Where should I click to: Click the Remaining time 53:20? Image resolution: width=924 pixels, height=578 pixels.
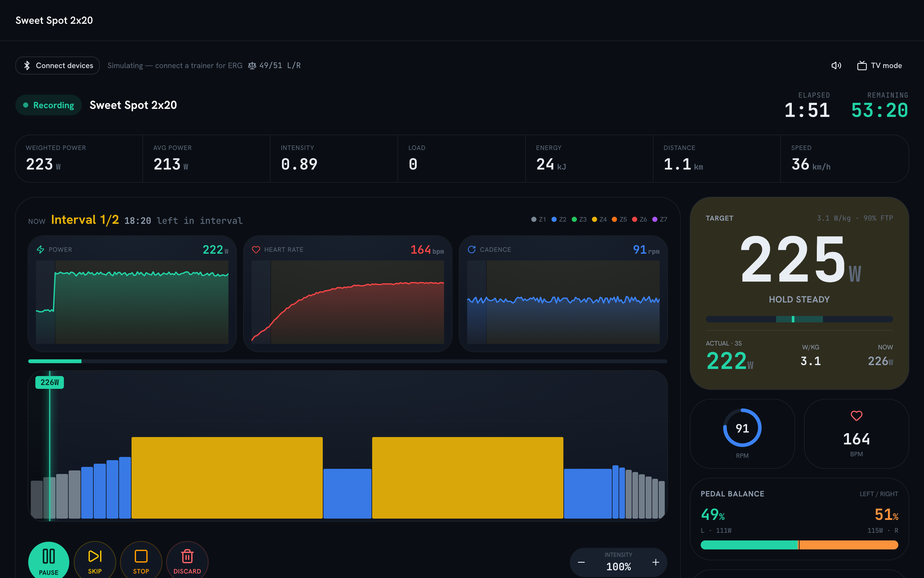(880, 110)
